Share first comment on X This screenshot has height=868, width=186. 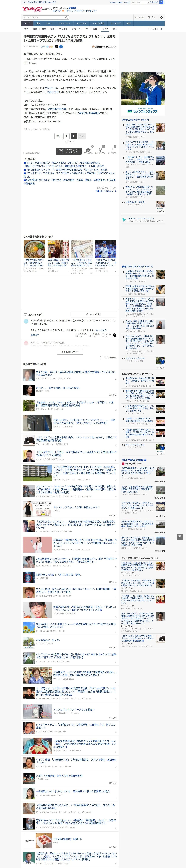115,335
